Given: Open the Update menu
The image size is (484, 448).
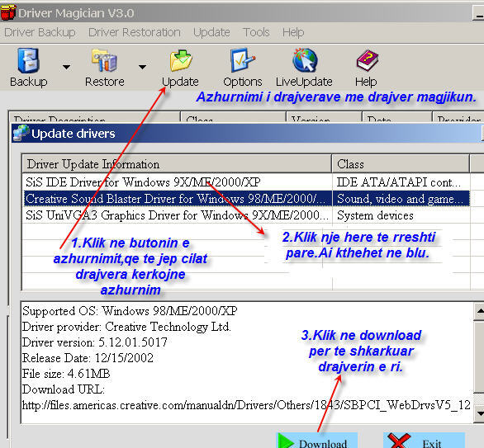Looking at the screenshot, I should pos(211,32).
